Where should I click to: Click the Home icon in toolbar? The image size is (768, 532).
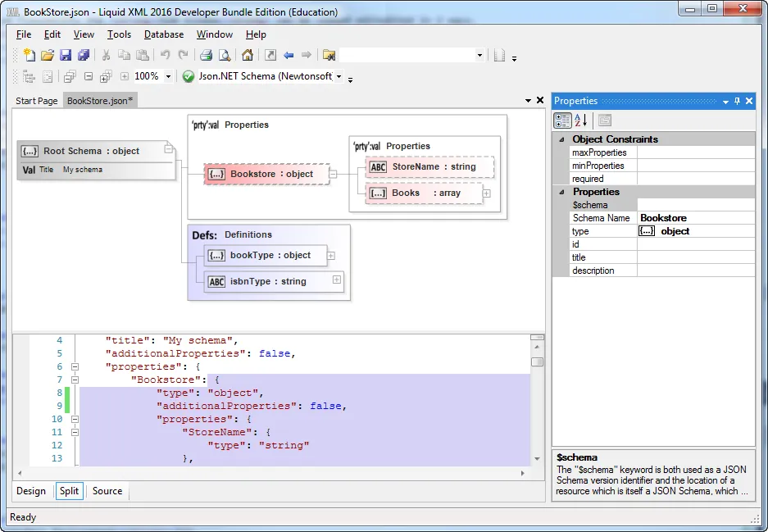click(247, 56)
